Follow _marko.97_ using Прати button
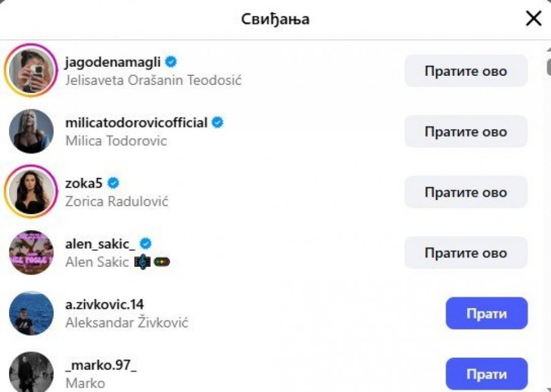This screenshot has width=551, height=392. [486, 374]
